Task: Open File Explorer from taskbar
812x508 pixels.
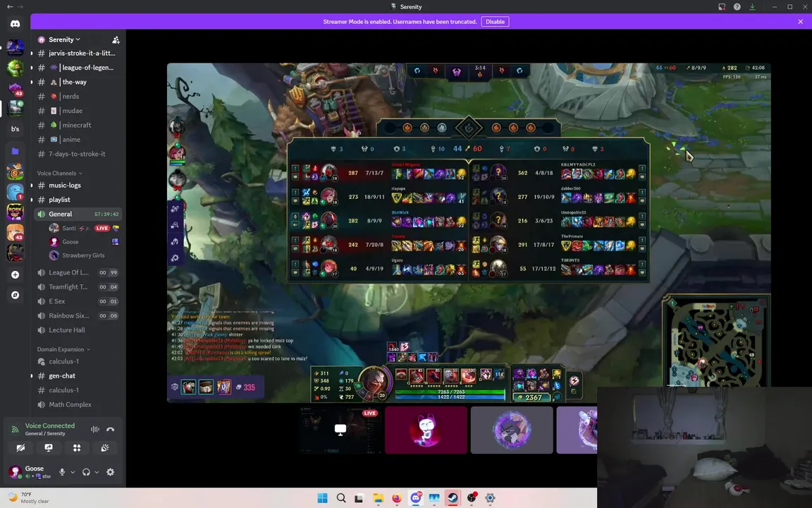Action: [x=378, y=498]
